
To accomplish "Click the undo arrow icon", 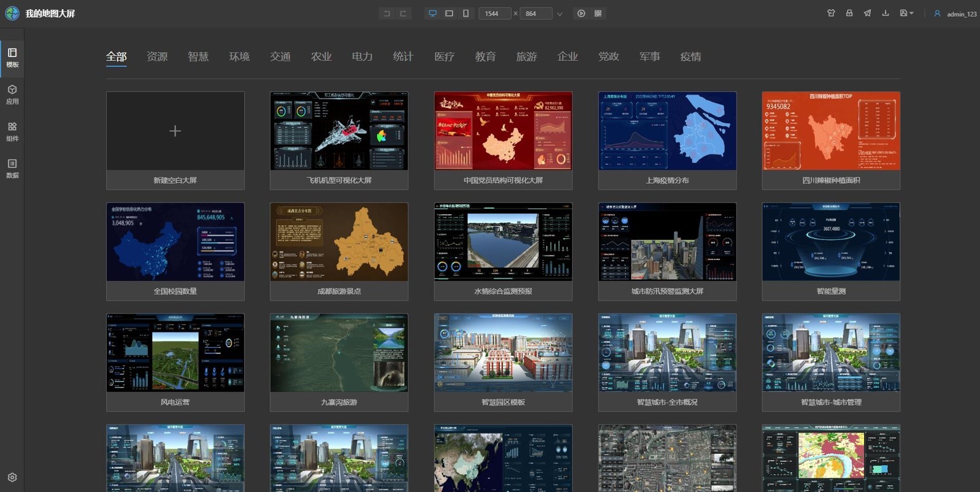I will [x=386, y=13].
